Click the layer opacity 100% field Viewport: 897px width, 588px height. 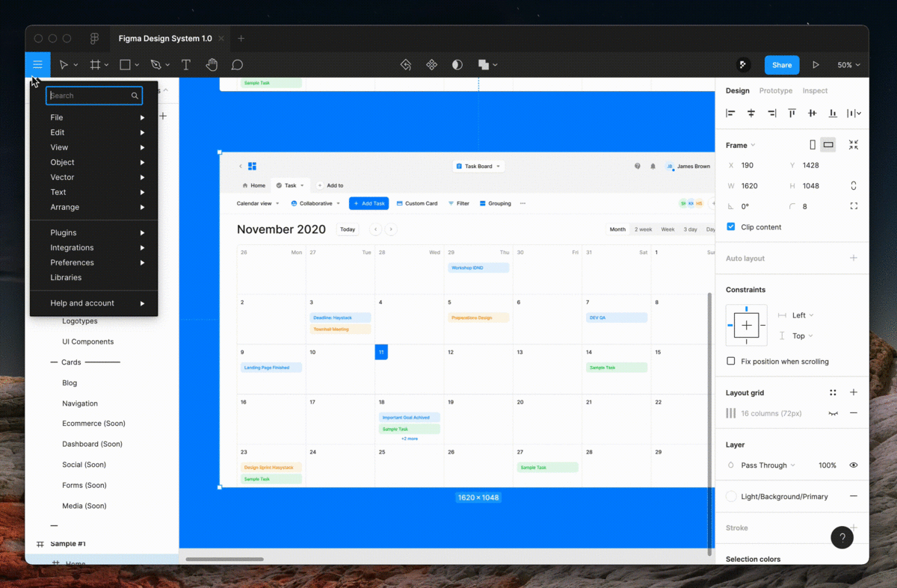click(827, 465)
